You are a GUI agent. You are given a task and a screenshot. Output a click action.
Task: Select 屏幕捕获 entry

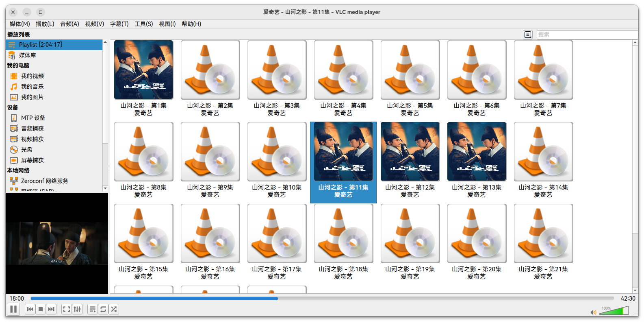point(54,160)
